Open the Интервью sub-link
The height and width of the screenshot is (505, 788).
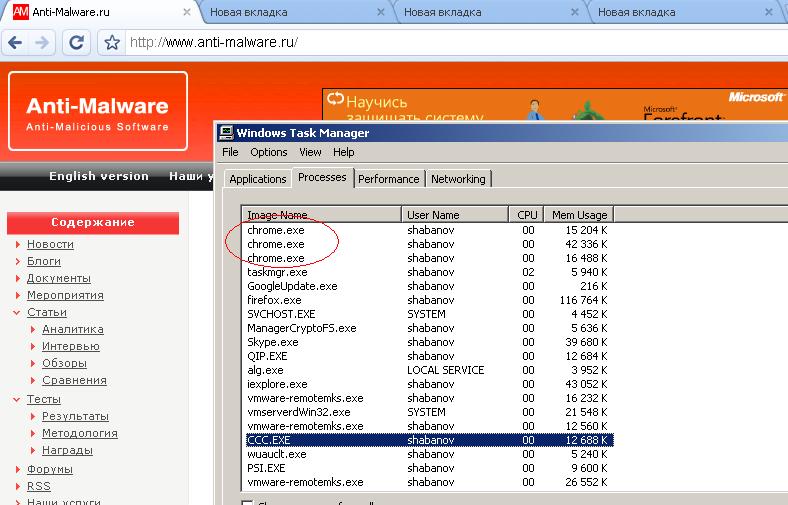(x=71, y=346)
